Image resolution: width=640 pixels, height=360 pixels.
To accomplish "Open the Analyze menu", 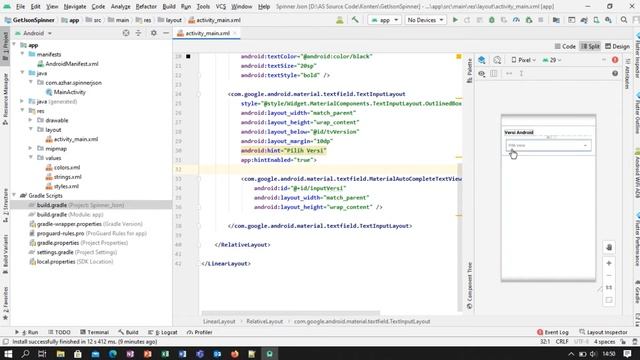I will pyautogui.click(x=120, y=7).
